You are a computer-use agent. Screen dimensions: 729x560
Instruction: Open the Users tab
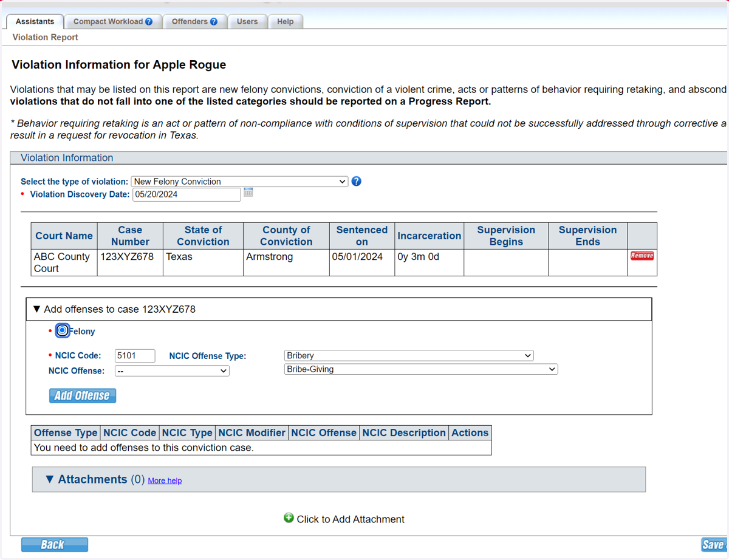tap(247, 21)
